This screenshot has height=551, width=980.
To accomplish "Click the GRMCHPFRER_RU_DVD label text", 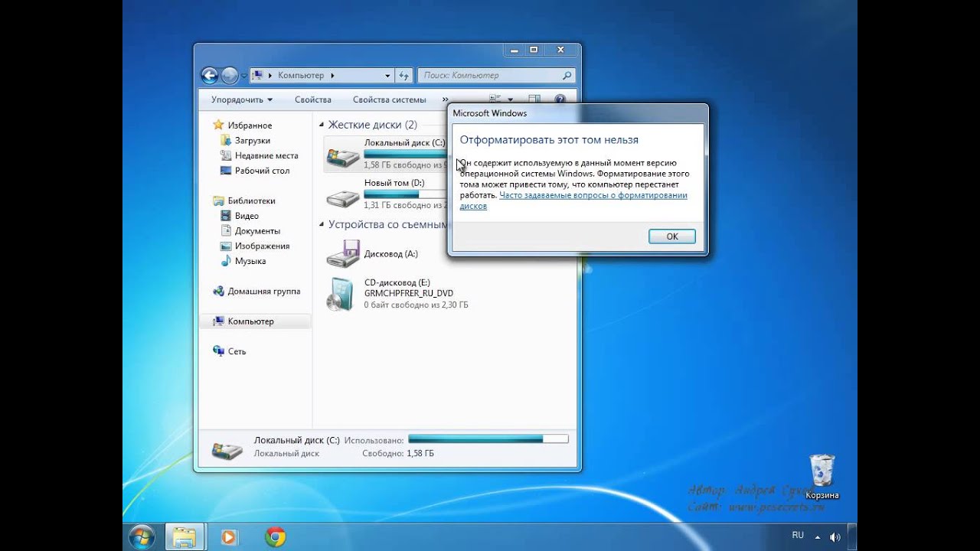I will point(409,293).
